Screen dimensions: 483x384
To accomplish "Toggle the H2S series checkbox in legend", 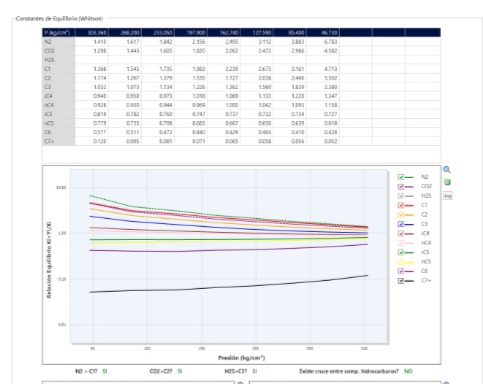I will pyautogui.click(x=401, y=196).
